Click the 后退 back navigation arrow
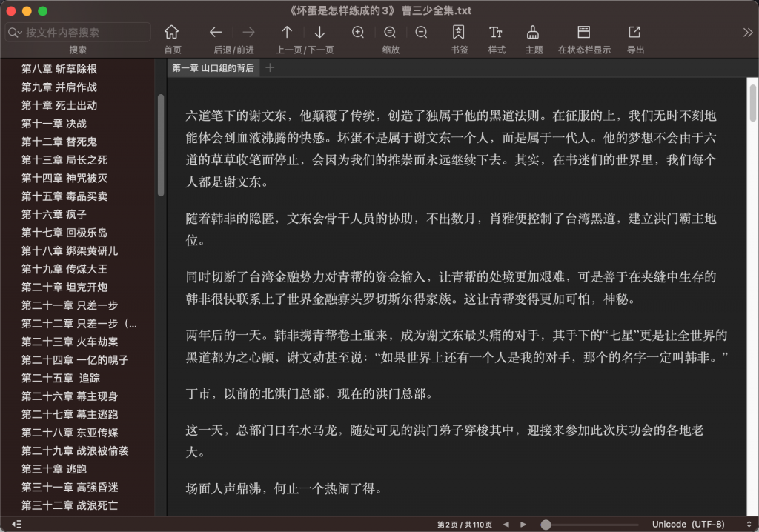Viewport: 759px width, 532px height. point(215,33)
